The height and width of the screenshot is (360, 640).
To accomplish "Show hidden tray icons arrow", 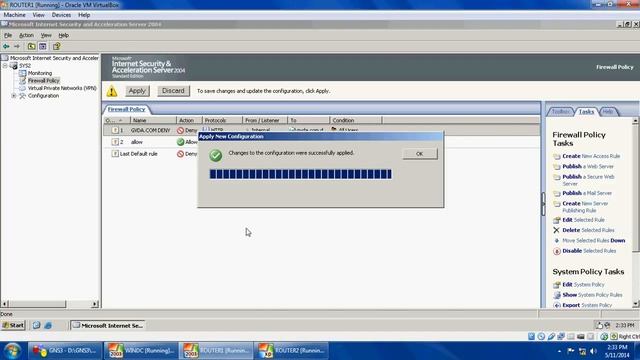I will tap(559, 351).
